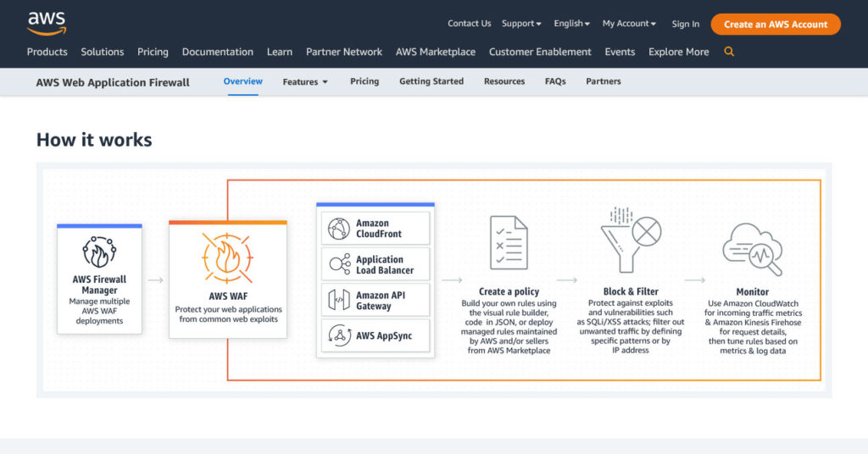Click AWS Web Application Firewall title
The width and height of the screenshot is (868, 454).
pos(113,82)
